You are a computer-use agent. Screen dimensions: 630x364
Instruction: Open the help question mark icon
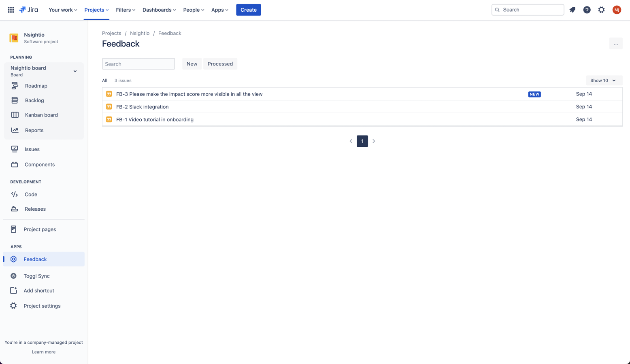pyautogui.click(x=587, y=10)
